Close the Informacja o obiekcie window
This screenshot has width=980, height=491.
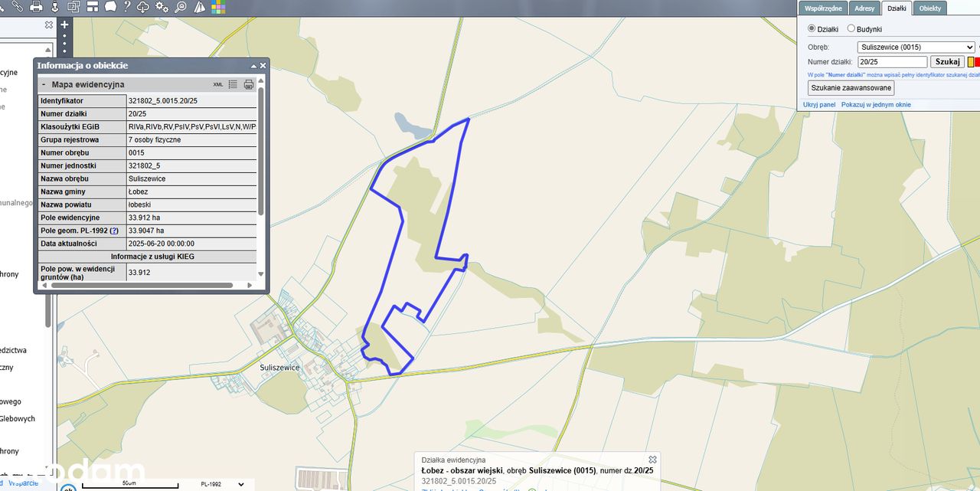coord(263,66)
